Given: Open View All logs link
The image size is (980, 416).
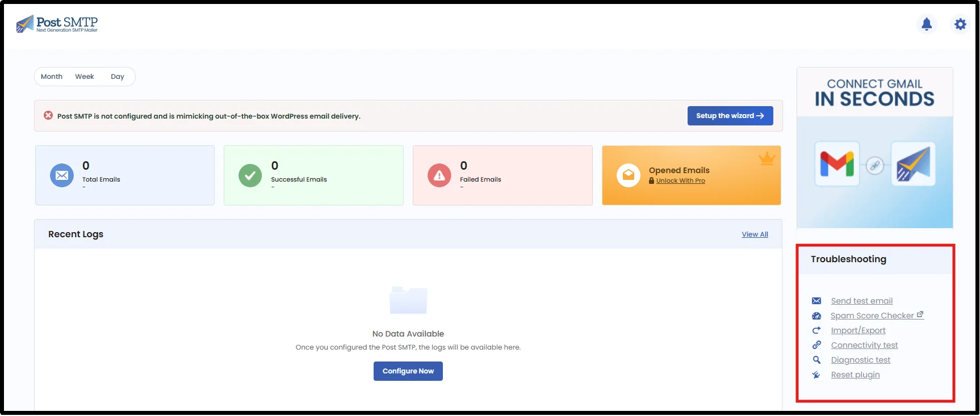Looking at the screenshot, I should point(755,234).
